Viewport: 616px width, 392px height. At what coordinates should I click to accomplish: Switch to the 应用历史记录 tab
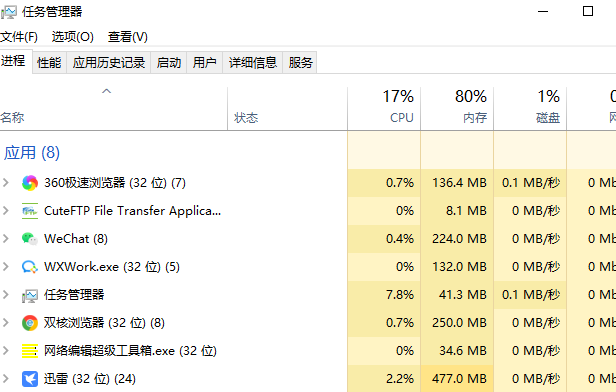(x=109, y=62)
